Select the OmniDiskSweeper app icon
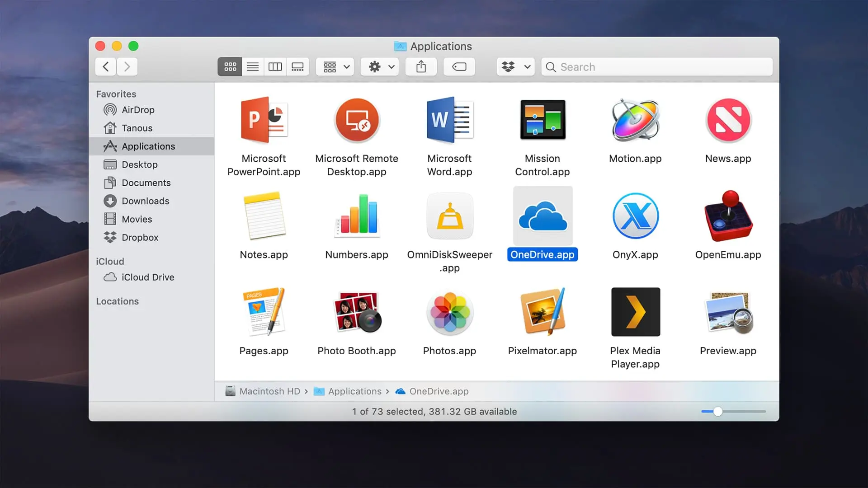 [449, 216]
